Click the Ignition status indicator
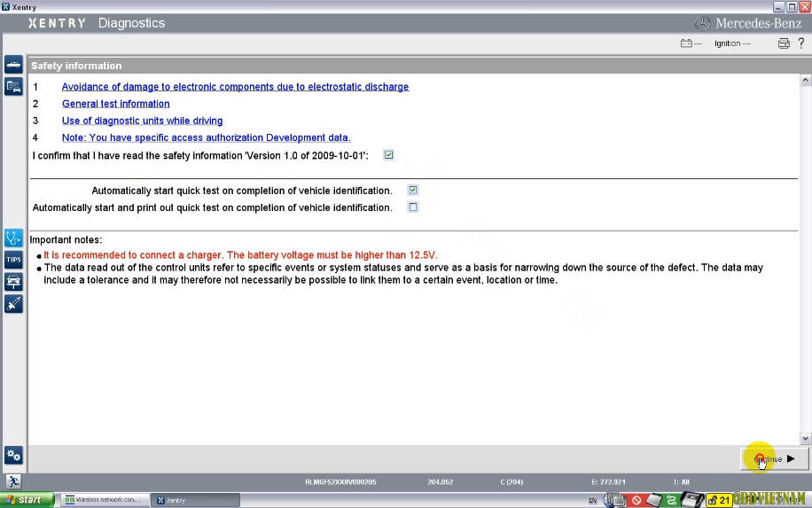 732,43
